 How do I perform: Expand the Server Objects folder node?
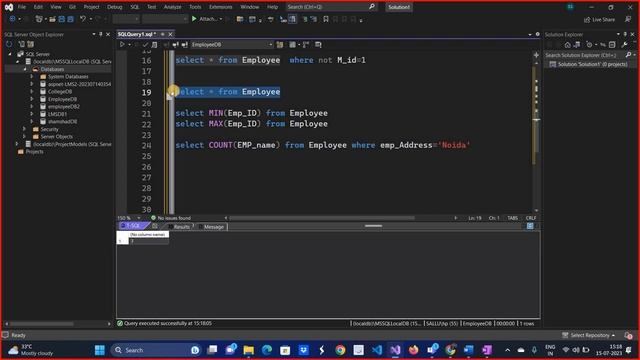tap(25, 136)
